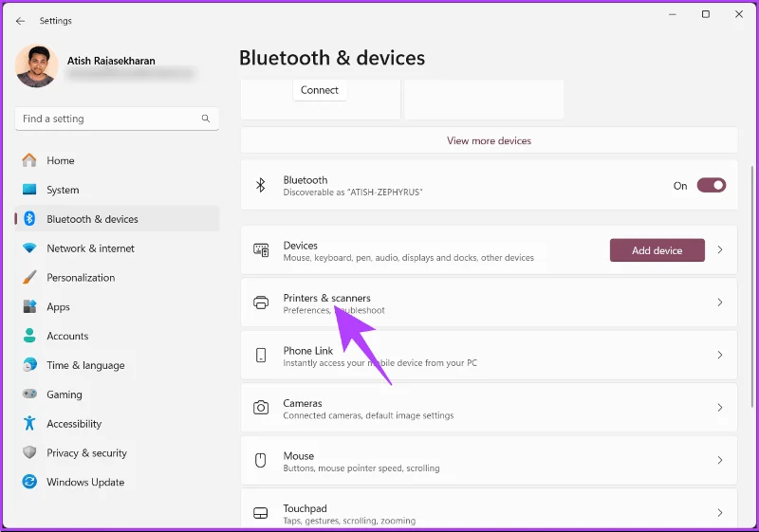Click the Devices entry title
The image size is (759, 532).
point(300,246)
